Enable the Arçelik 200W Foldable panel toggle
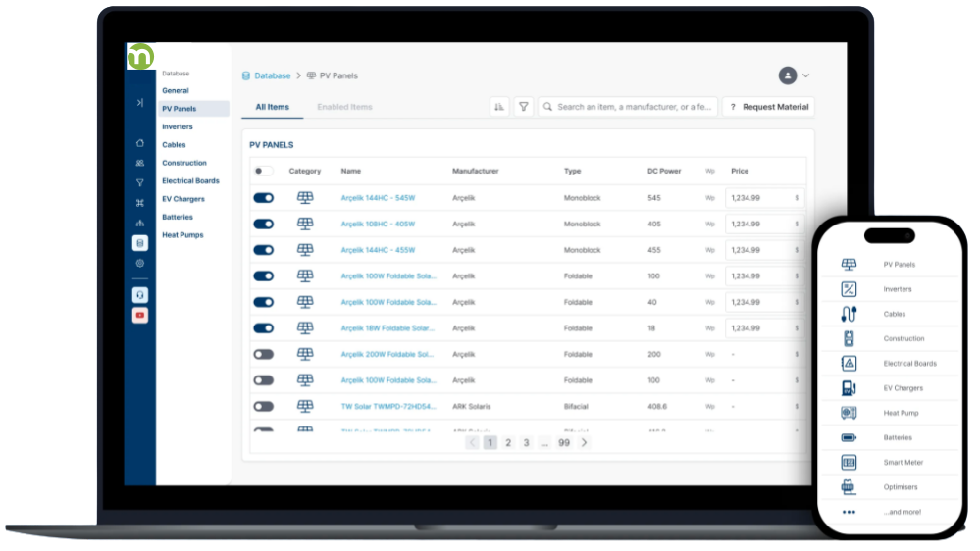The width and height of the screenshot is (980, 551). (263, 354)
